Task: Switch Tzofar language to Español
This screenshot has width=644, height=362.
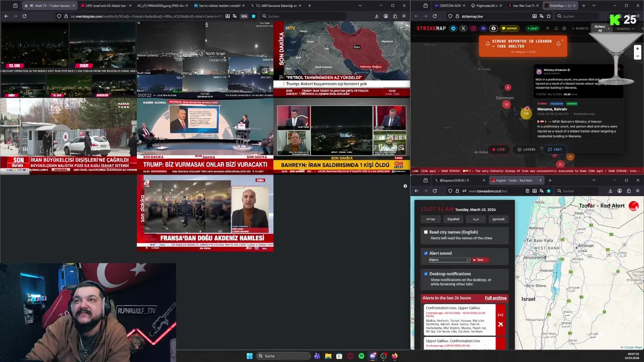Action: 453,219
